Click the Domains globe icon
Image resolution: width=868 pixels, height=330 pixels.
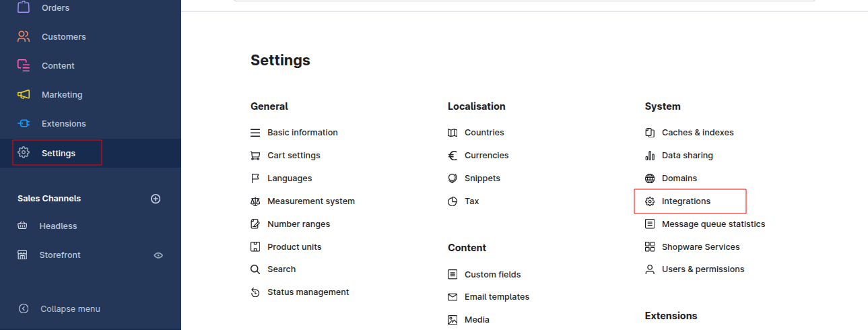tap(650, 178)
